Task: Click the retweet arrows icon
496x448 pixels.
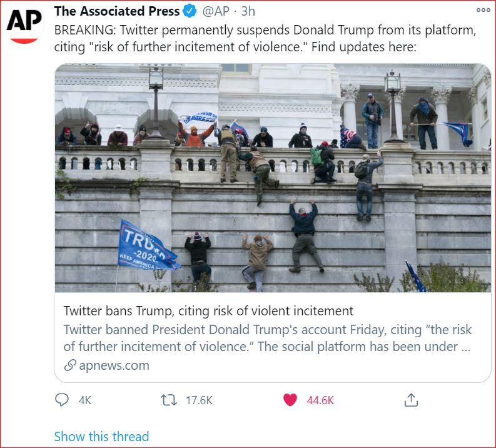Action: coord(169,400)
